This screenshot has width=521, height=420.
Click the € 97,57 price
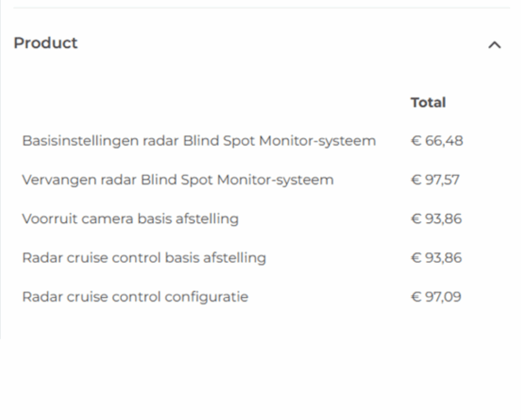coord(435,180)
